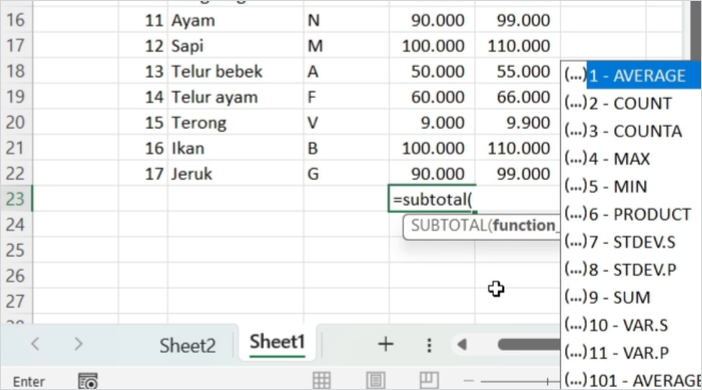Click cell containing Telur ayam
Image resolution: width=702 pixels, height=390 pixels.
(235, 97)
